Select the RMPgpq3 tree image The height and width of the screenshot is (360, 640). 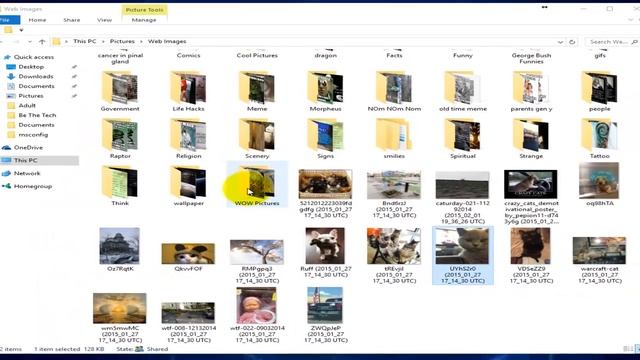[257, 252]
